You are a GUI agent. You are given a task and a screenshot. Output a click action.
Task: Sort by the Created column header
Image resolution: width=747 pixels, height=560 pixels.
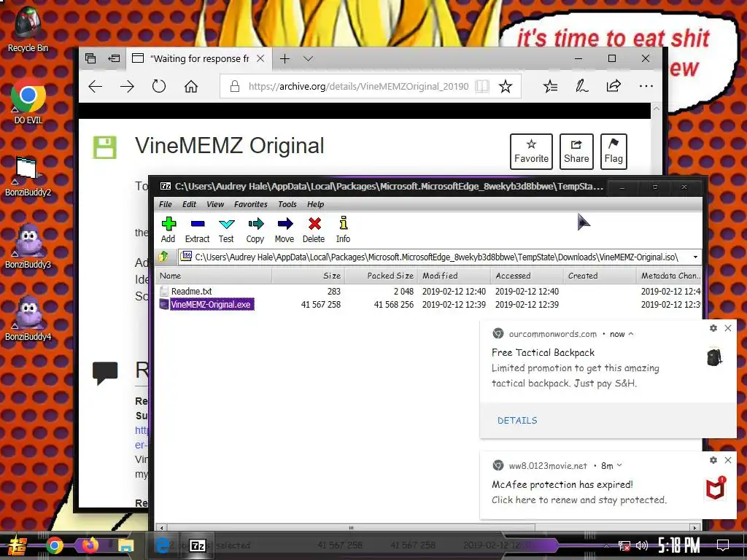pos(600,276)
